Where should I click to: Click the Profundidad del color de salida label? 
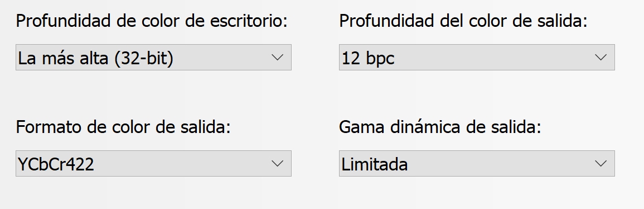(463, 21)
